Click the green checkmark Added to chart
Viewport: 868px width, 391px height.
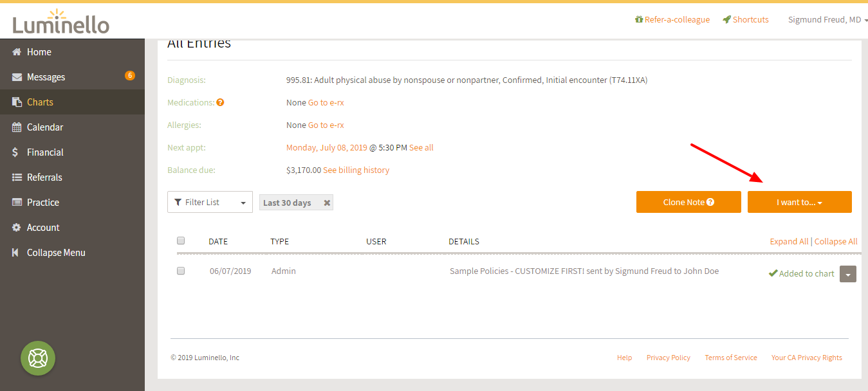point(773,273)
